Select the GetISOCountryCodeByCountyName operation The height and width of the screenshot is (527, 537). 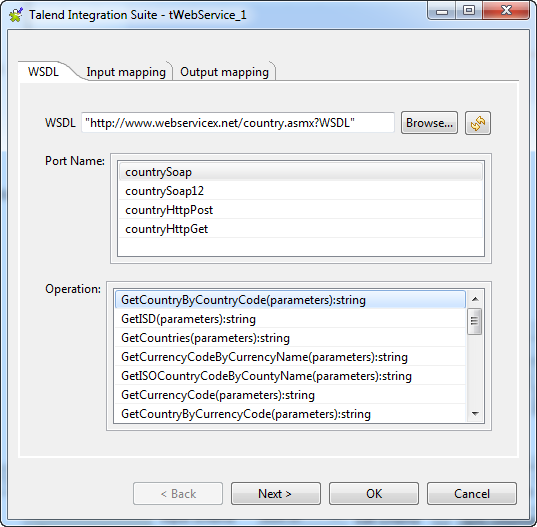tap(290, 376)
